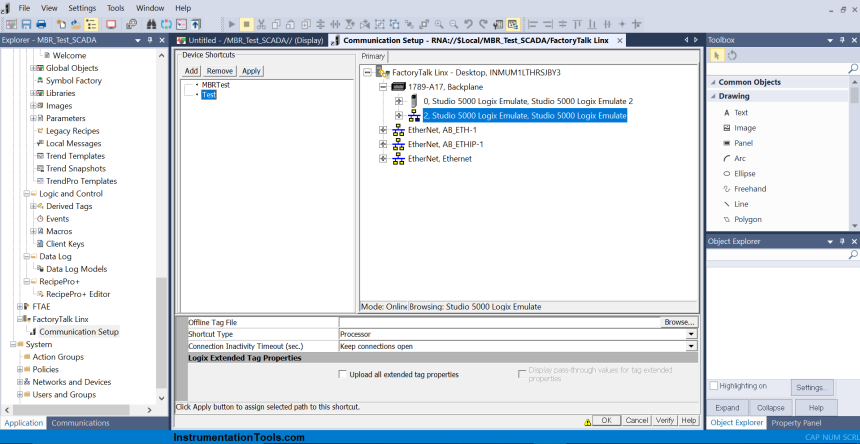Screen dimensions: 860x444
Task: Collapse the FactoryTalk Linx Desktop root node
Action: (x=367, y=72)
